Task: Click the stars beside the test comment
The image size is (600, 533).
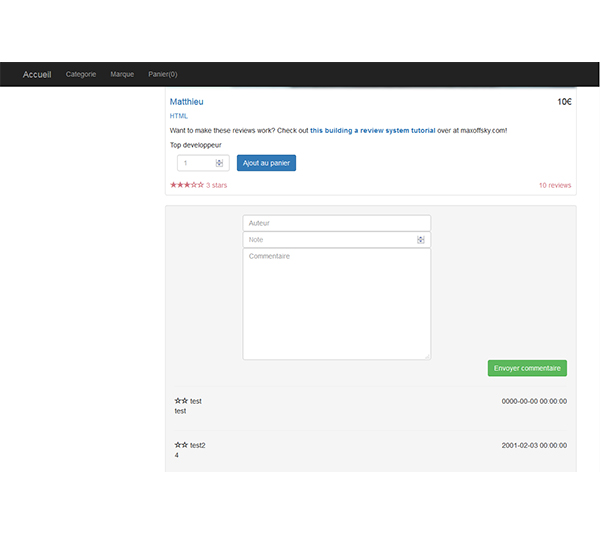Action: (x=181, y=401)
